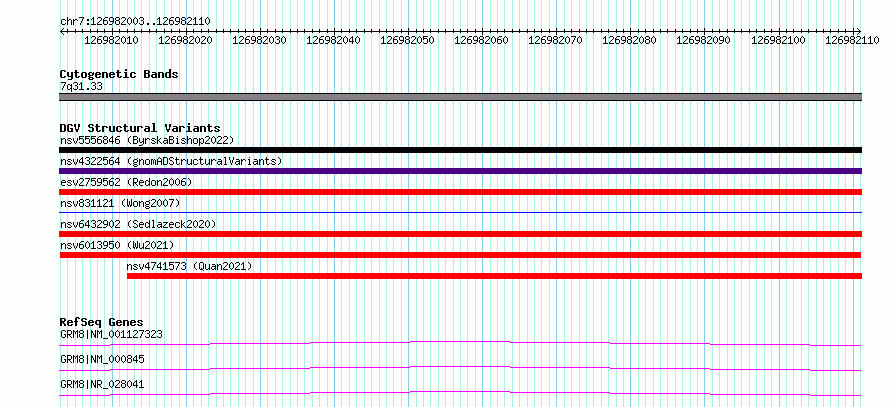
Task: Open gene label GRM8|NM_001127323
Action: 111,334
